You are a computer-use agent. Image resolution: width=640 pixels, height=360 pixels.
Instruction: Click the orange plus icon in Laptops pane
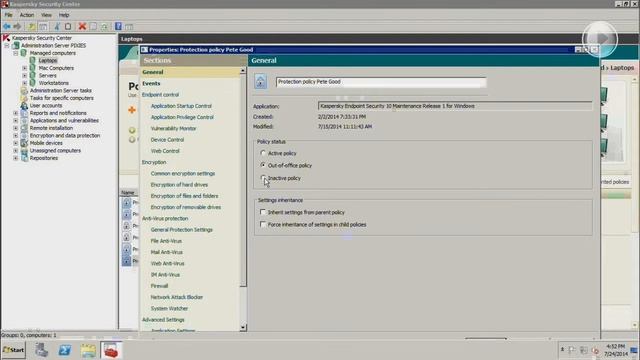(132, 110)
